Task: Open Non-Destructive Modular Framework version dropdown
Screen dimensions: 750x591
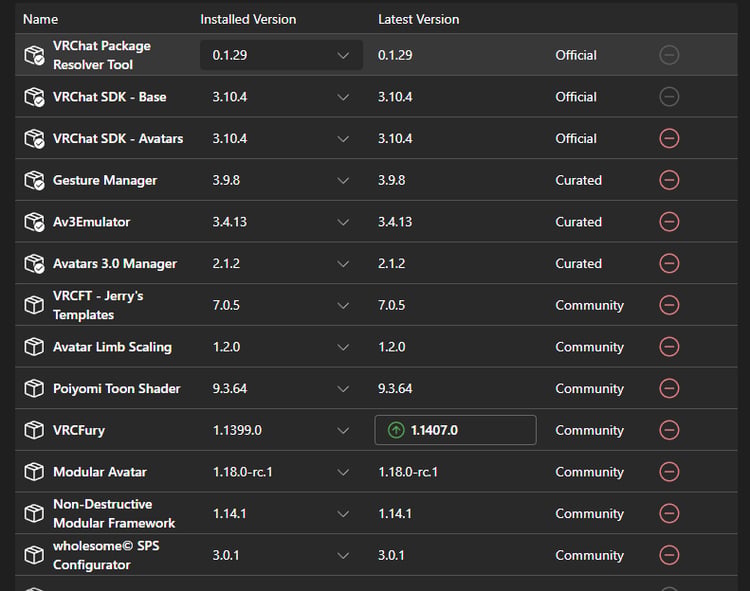Action: pos(281,513)
